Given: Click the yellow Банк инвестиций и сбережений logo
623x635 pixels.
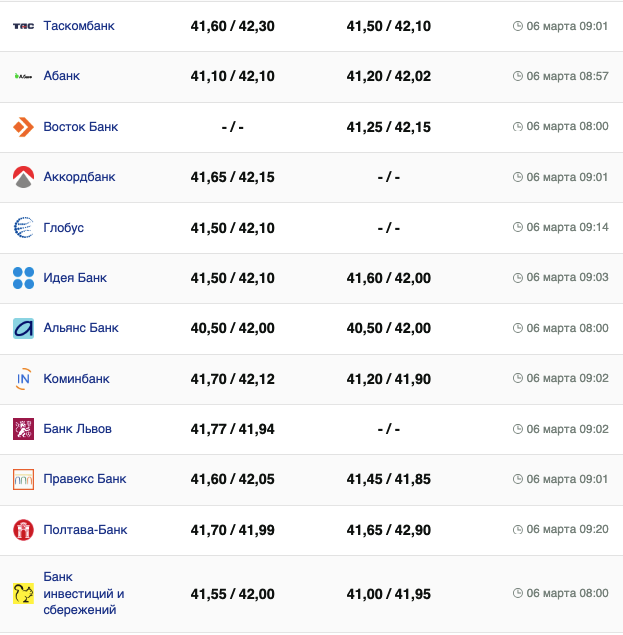Looking at the screenshot, I should pos(23,594).
